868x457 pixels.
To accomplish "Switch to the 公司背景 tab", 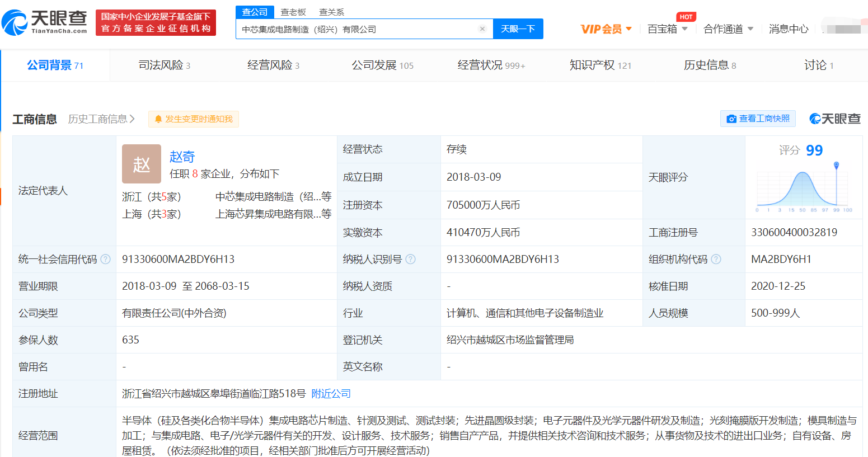I will coord(55,65).
